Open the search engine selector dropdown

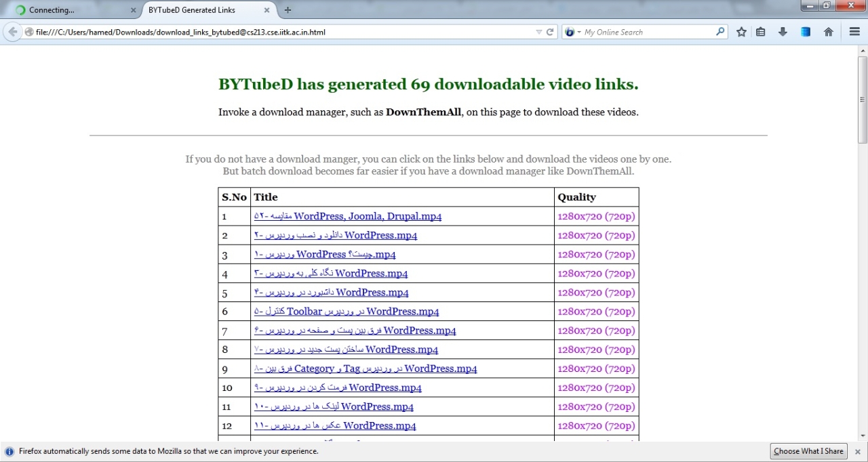[573, 32]
